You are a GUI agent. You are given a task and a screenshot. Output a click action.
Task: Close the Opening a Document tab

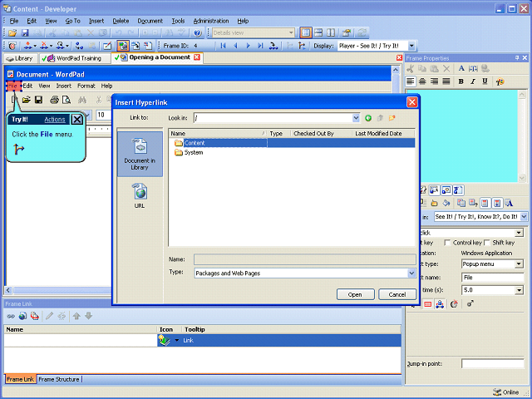197,57
